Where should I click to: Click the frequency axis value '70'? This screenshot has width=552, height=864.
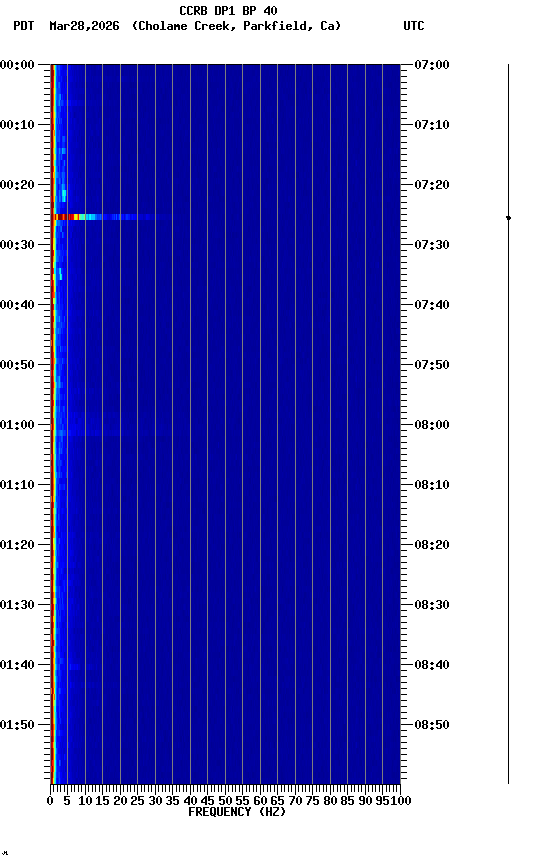(295, 801)
